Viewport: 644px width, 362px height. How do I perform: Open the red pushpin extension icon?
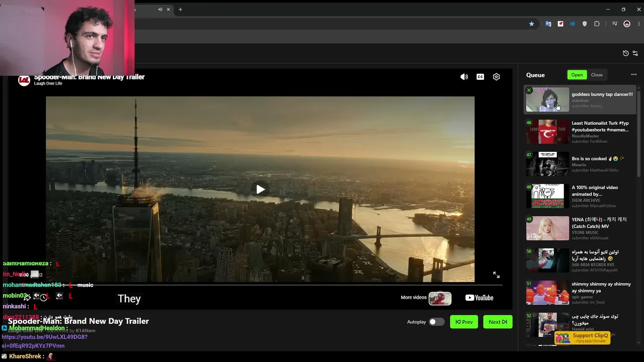[x=560, y=24]
